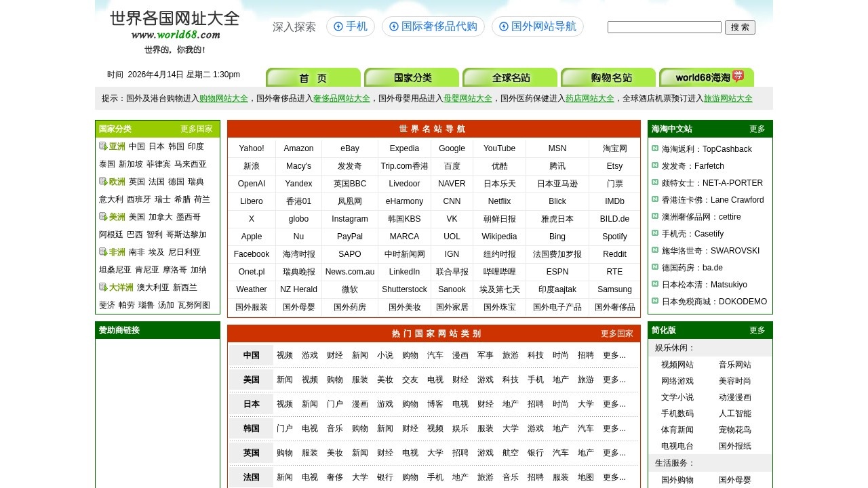Click the circle icon beside 国外网站导航

pyautogui.click(x=504, y=26)
